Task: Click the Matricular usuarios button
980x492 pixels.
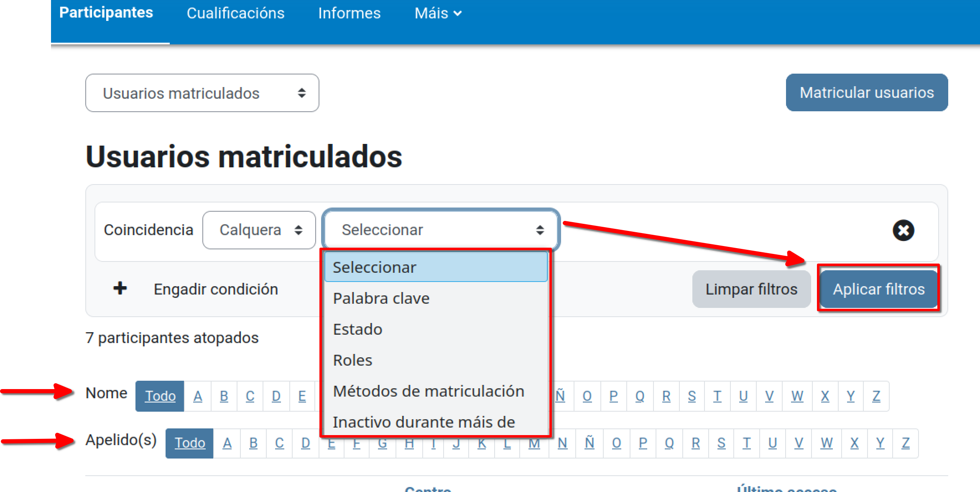Action: (867, 92)
